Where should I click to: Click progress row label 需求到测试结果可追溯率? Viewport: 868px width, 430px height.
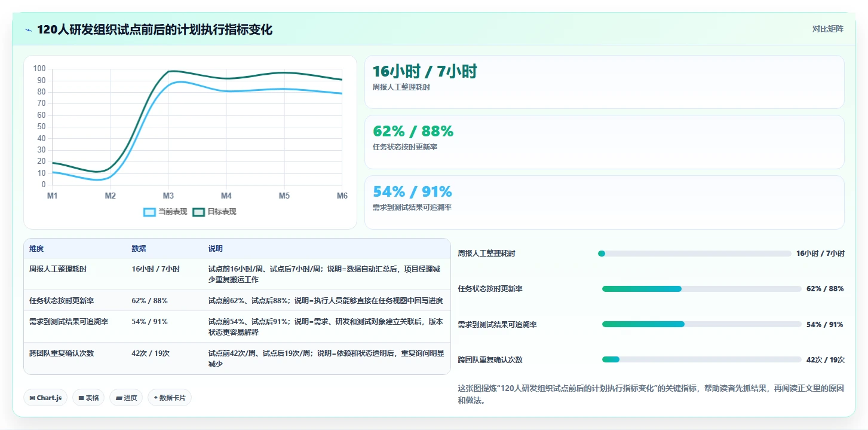pyautogui.click(x=497, y=324)
